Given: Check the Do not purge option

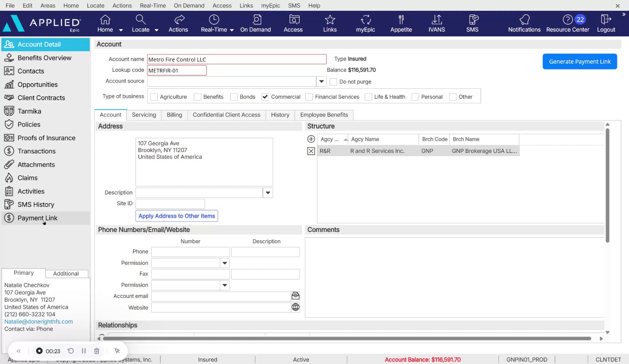Looking at the screenshot, I should 333,82.
